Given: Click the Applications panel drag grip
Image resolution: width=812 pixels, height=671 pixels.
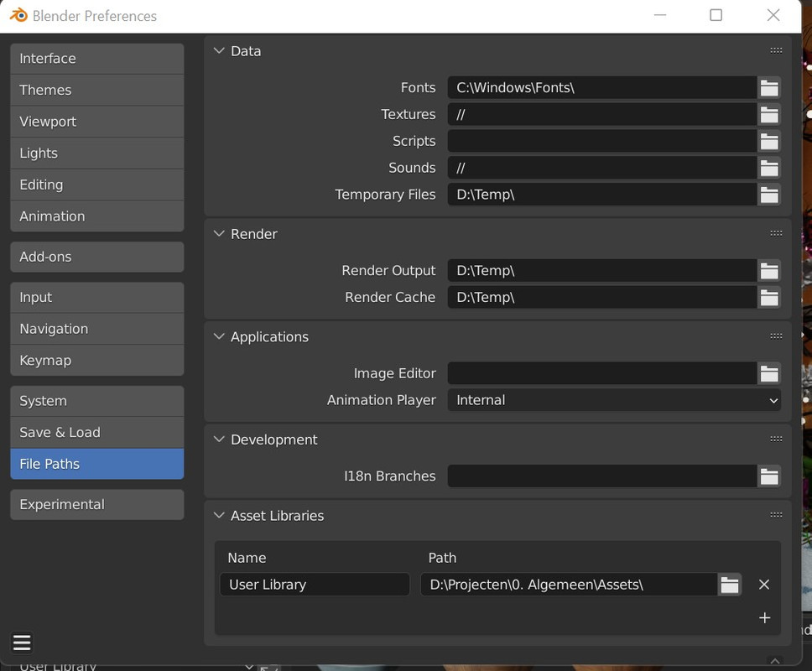Looking at the screenshot, I should pos(776,336).
